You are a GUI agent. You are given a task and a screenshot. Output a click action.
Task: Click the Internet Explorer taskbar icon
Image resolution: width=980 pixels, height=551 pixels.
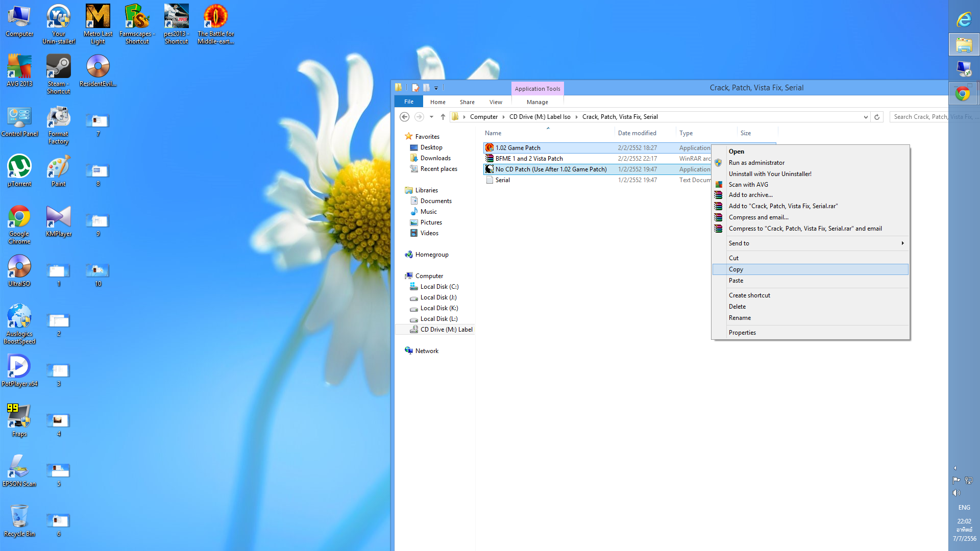(964, 19)
